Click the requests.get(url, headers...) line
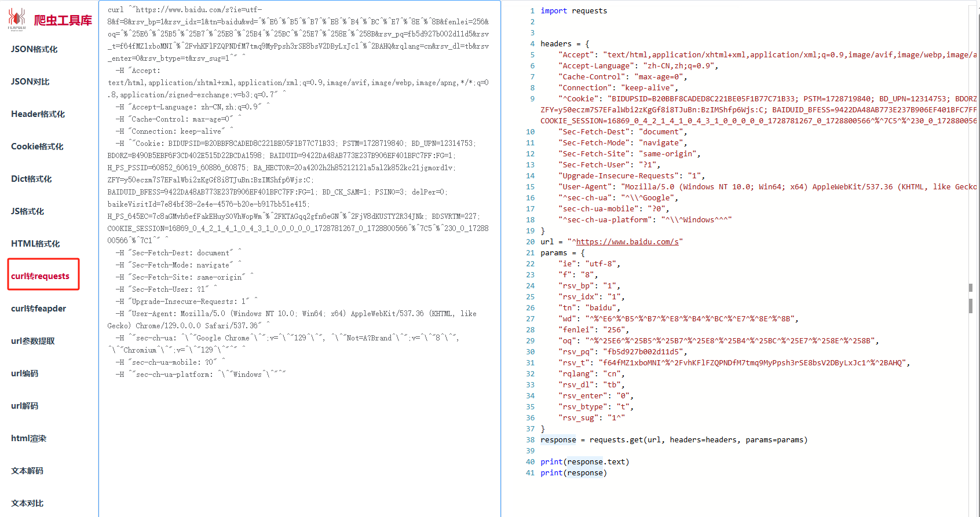Screen dimensions: 980x517 click(x=674, y=440)
